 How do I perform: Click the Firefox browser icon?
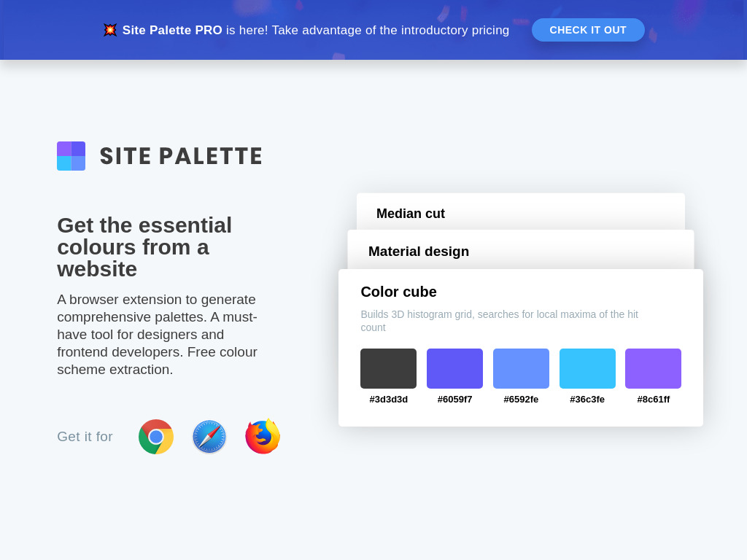point(263,436)
